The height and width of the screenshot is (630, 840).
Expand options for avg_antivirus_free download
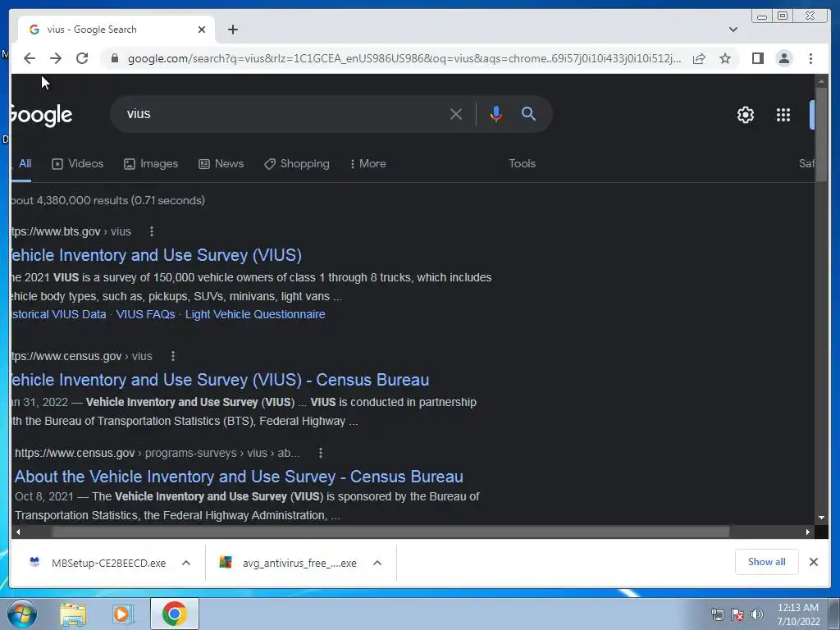click(x=377, y=563)
